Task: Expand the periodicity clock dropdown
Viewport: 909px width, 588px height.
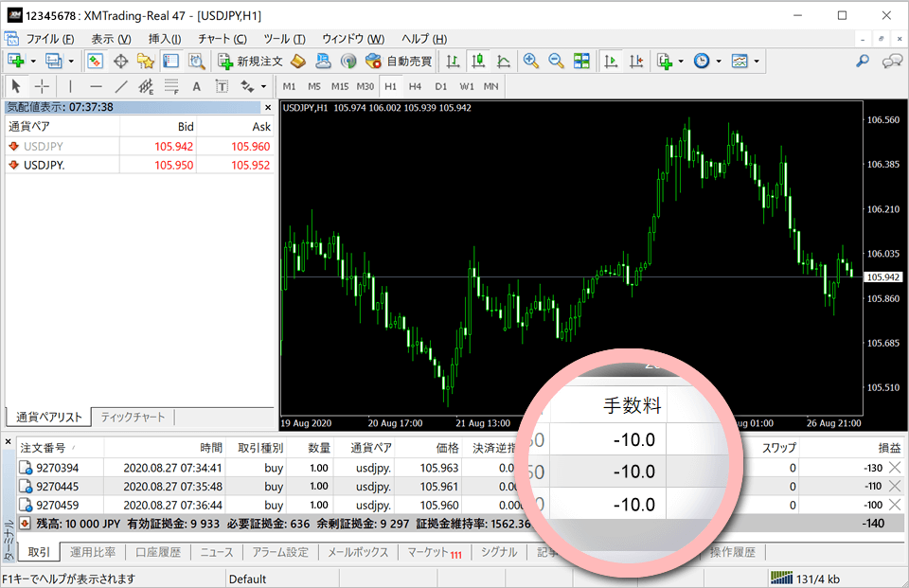Action: point(719,62)
